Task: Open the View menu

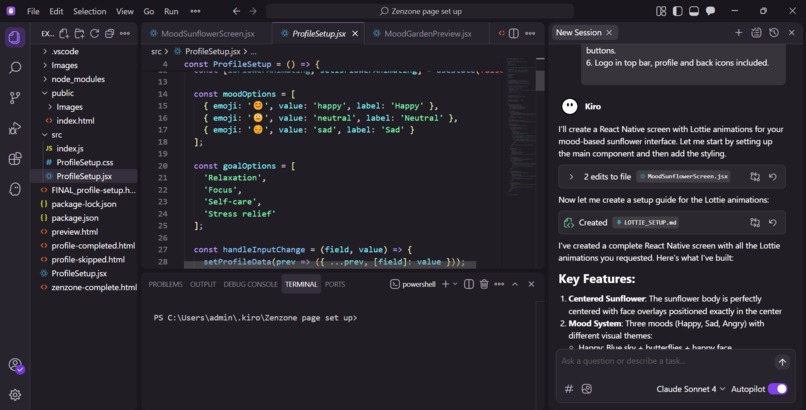Action: [x=124, y=11]
